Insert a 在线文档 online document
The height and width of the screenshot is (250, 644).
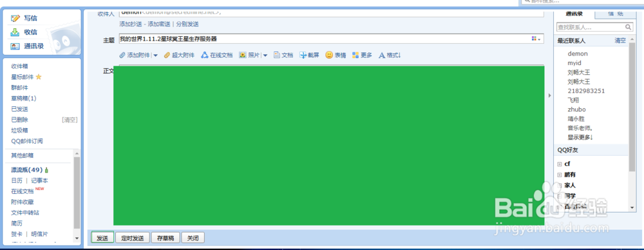tap(217, 55)
